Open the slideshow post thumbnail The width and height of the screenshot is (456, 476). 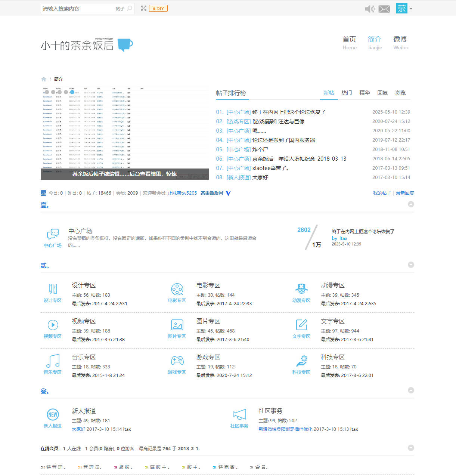click(x=125, y=133)
